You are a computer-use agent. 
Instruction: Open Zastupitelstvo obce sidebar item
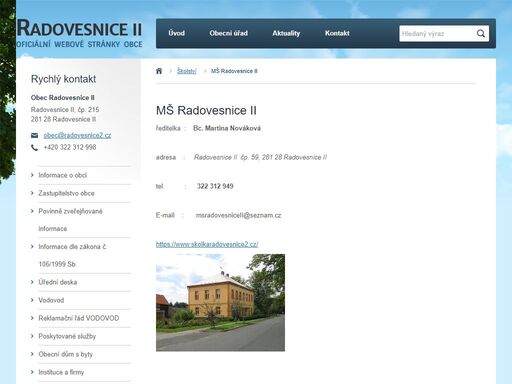coord(66,193)
